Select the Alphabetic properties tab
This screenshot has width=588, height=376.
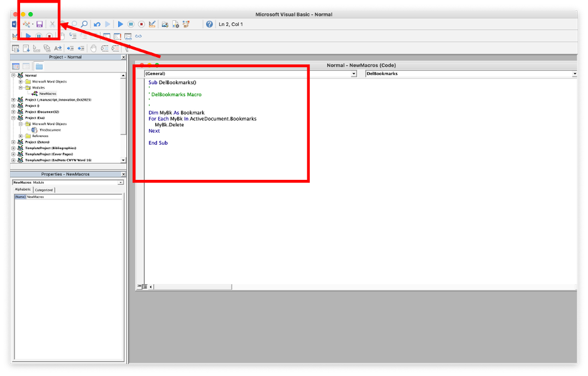tap(22, 189)
